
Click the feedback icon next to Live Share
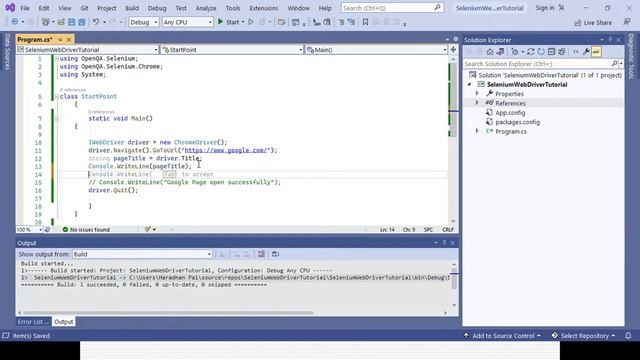pyautogui.click(x=627, y=22)
